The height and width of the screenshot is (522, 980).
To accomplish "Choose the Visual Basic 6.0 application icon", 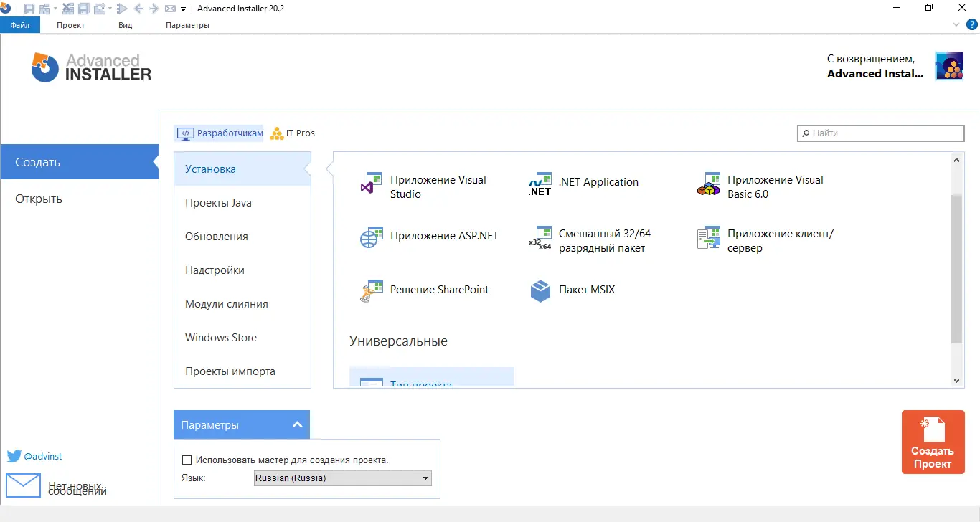I will tap(708, 185).
